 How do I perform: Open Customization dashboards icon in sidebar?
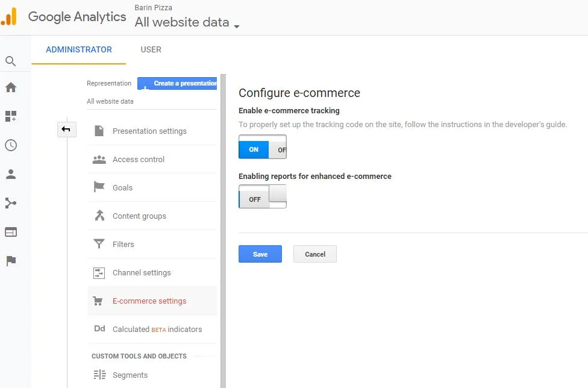(x=10, y=116)
